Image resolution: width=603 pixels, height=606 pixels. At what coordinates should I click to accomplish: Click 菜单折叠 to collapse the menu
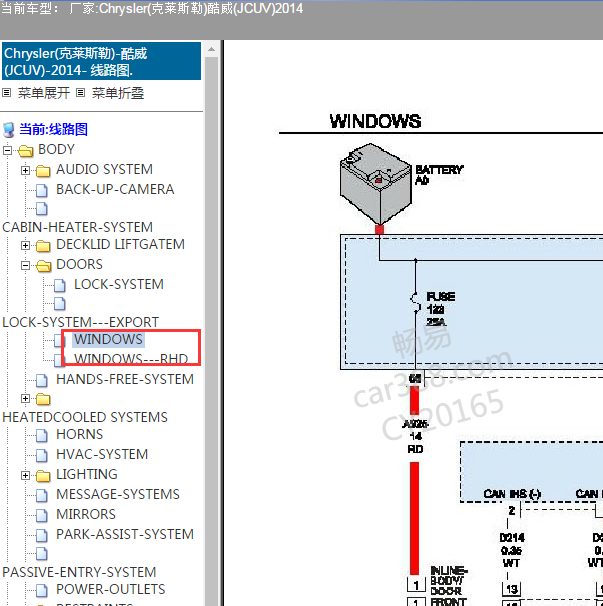click(118, 93)
